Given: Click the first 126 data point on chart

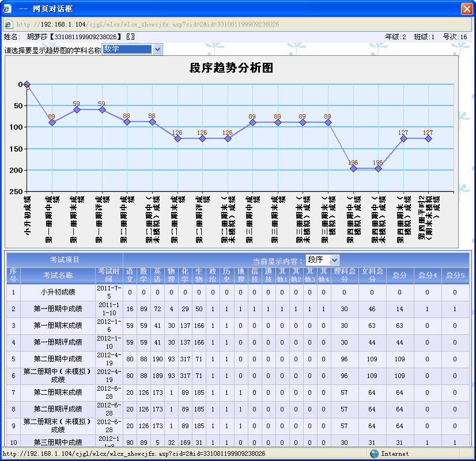Looking at the screenshot, I should pyautogui.click(x=177, y=138).
